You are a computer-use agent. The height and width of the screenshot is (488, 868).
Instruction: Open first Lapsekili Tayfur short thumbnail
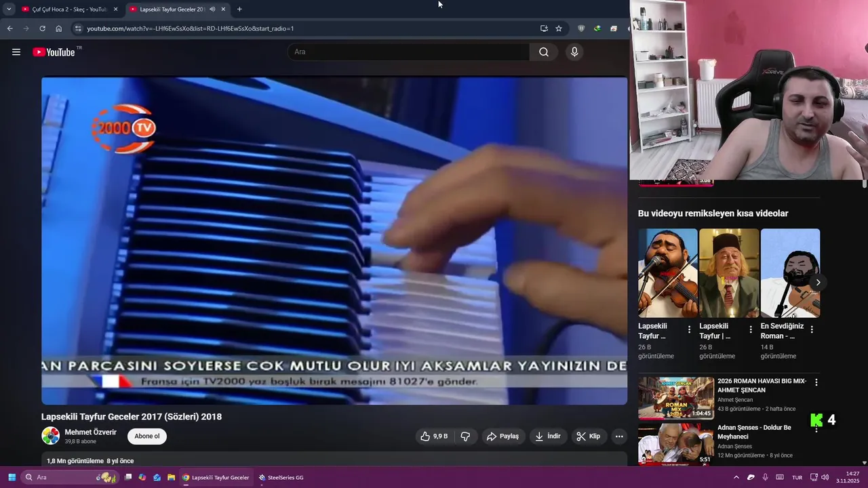[x=668, y=273]
